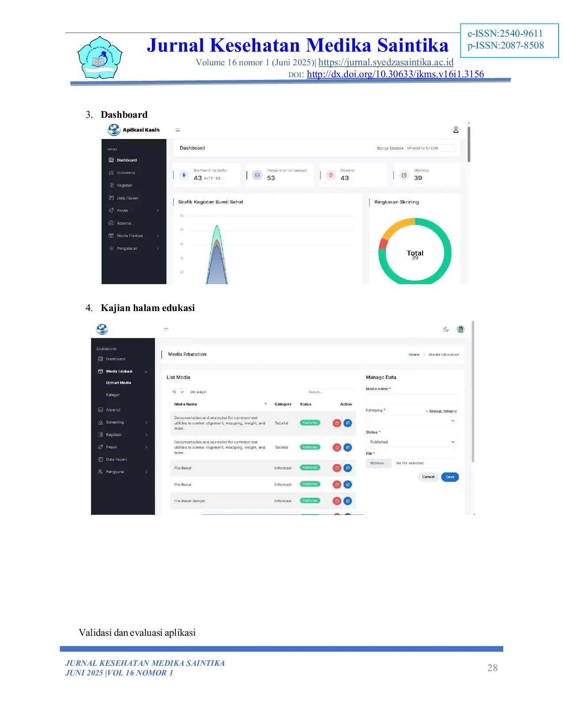Screen dimensions: 563x728
Task: Toggle sidebar using hamburger beside Aplikasi Kasih
Action: pyautogui.click(x=178, y=130)
